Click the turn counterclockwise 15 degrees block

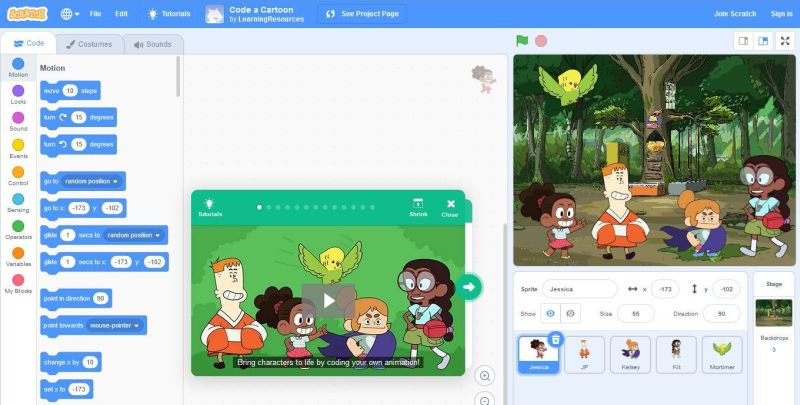(x=79, y=144)
